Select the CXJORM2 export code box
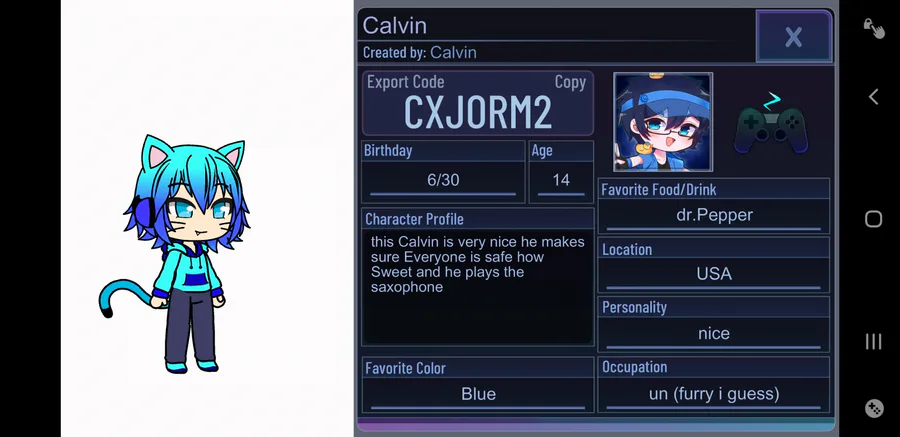Image resolution: width=900 pixels, height=437 pixels. (478, 103)
